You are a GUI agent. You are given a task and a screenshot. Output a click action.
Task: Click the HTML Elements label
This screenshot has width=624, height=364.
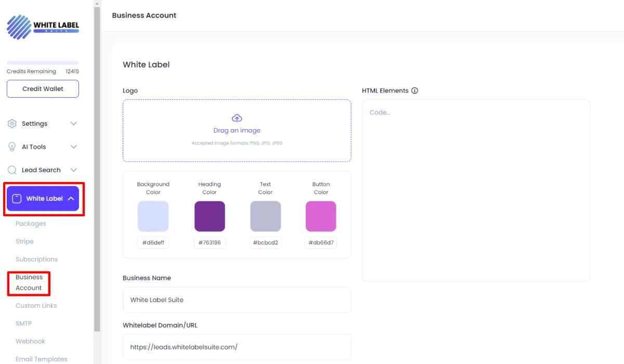[x=385, y=90]
